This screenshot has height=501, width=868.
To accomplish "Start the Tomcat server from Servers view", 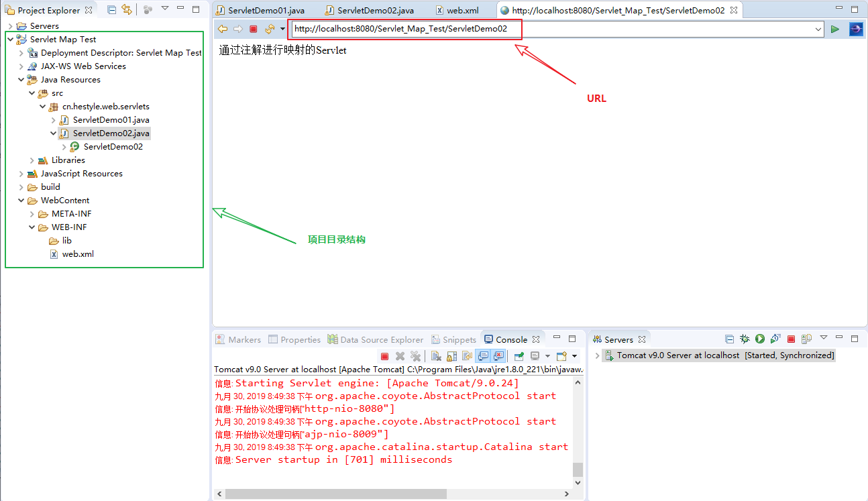I will coord(760,339).
